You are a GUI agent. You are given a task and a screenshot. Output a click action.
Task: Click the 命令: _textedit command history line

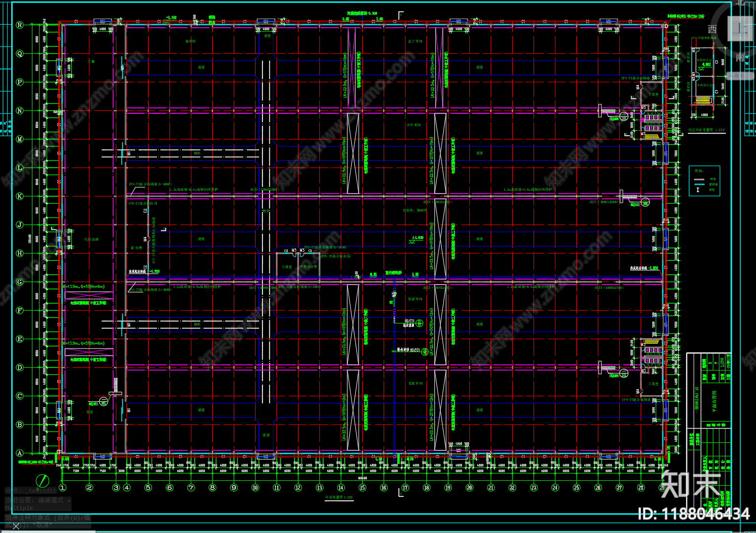[x=31, y=491]
